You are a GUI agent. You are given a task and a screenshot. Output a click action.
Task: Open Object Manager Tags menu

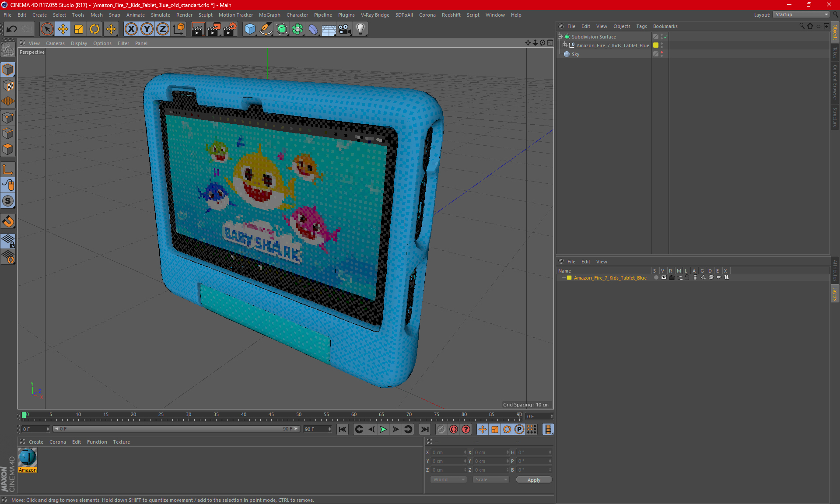(x=641, y=26)
